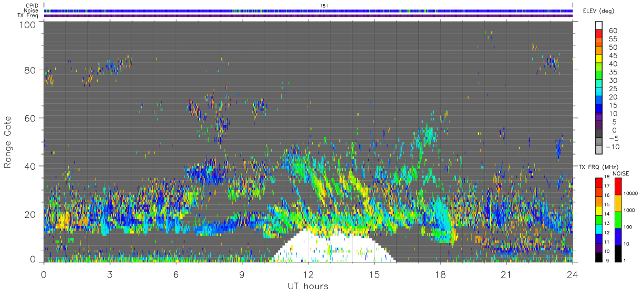
Task: Click Range Gate axis tick label '80'
Action: [x=29, y=70]
